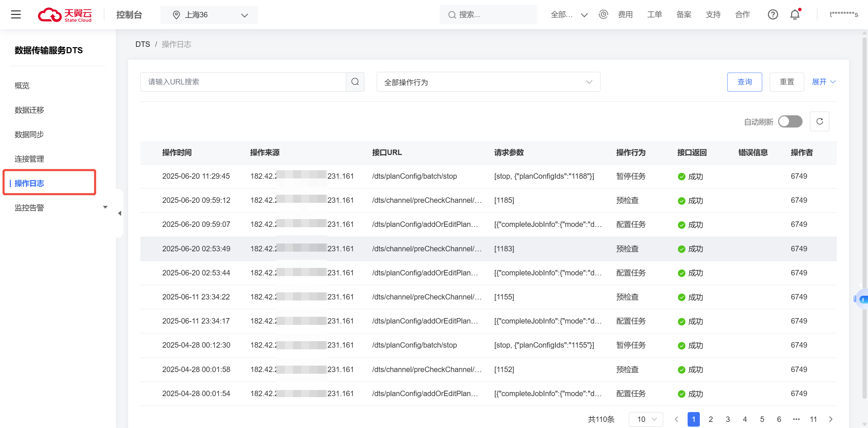Click the 重置 button
Screen dimensions: 868x428
coord(787,82)
